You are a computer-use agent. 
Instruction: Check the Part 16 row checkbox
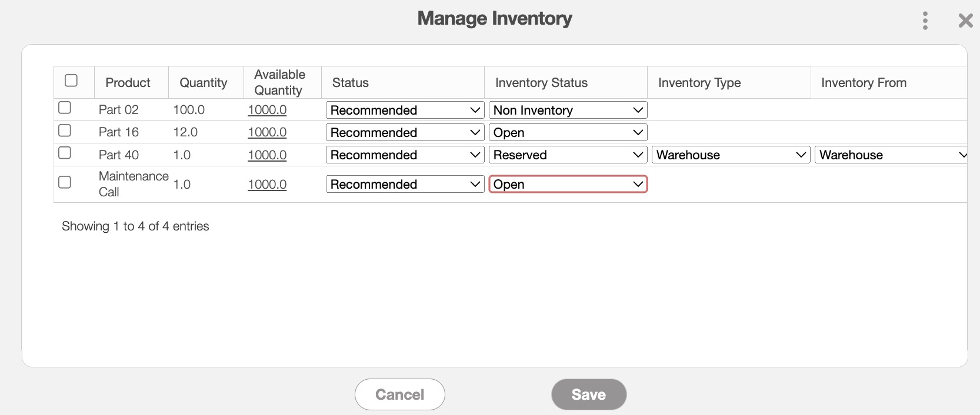tap(65, 130)
